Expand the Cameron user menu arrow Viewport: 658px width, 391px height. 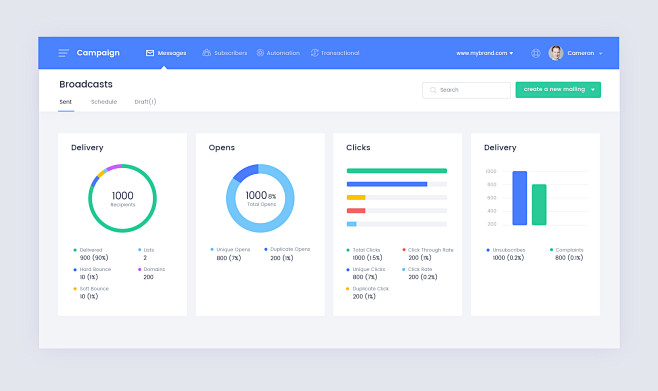click(x=601, y=54)
